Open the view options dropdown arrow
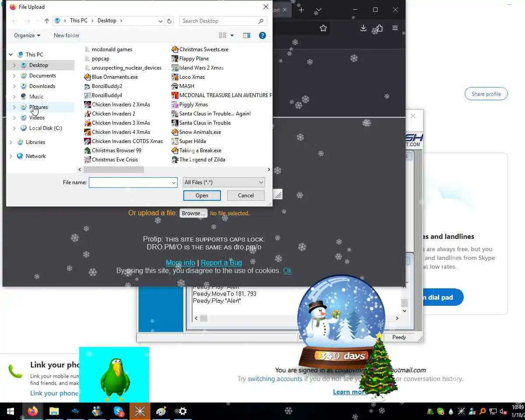Image resolution: width=525 pixels, height=420 pixels. 232,35
